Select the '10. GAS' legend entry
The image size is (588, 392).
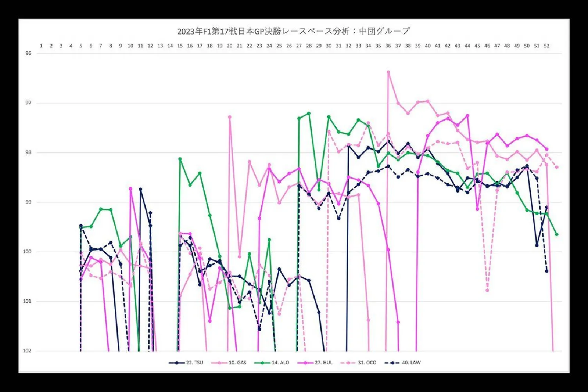(229, 363)
